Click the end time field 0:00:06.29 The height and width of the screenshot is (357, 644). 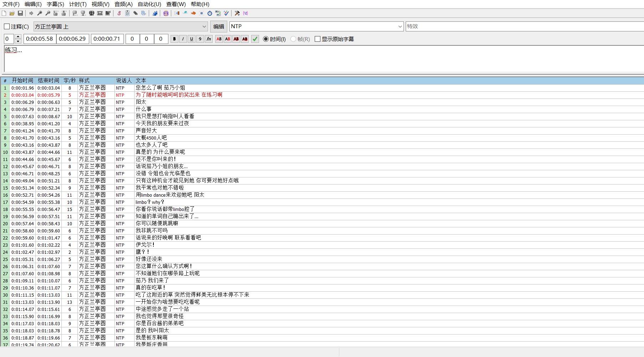[72, 39]
